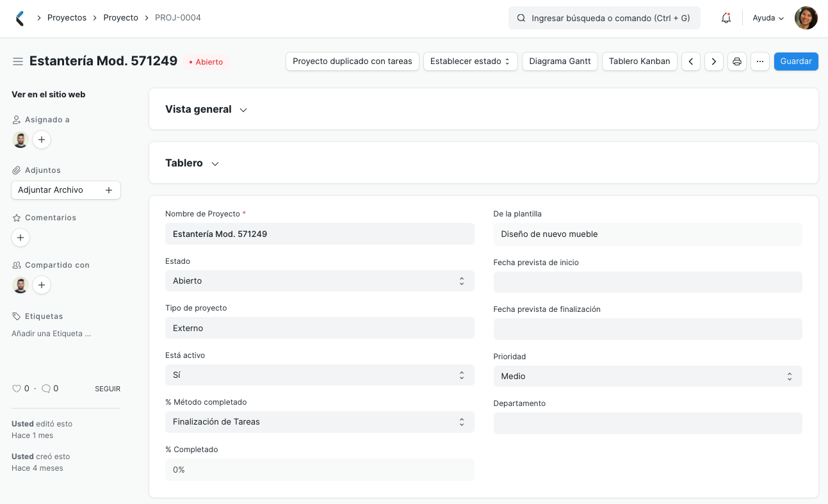Navigate to Proyectos breadcrumb
The width and height of the screenshot is (828, 504).
click(67, 18)
